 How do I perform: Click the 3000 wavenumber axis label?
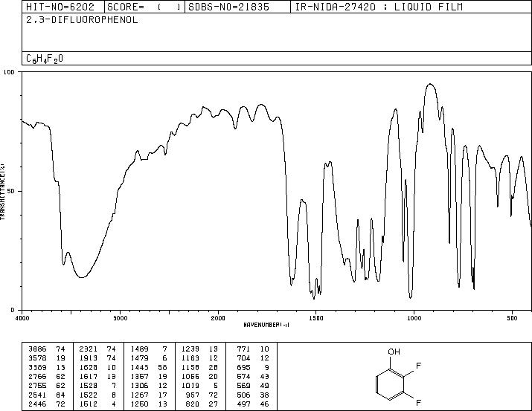click(x=120, y=318)
